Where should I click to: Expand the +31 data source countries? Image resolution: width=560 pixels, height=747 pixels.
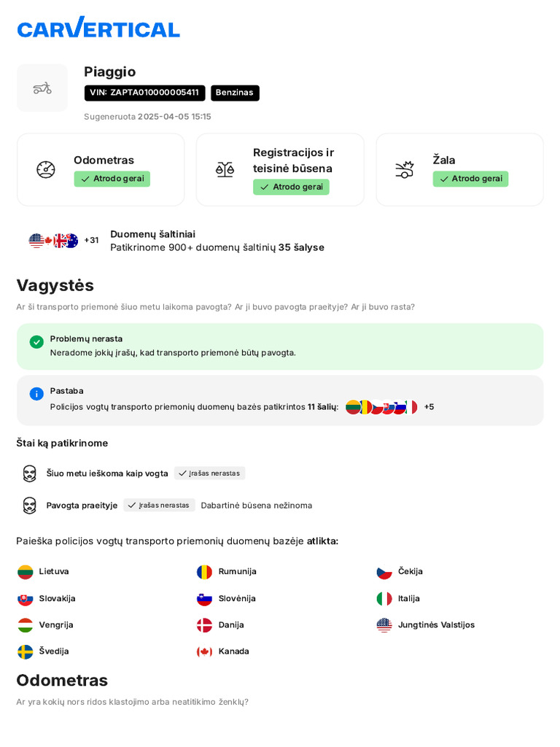[x=91, y=240]
